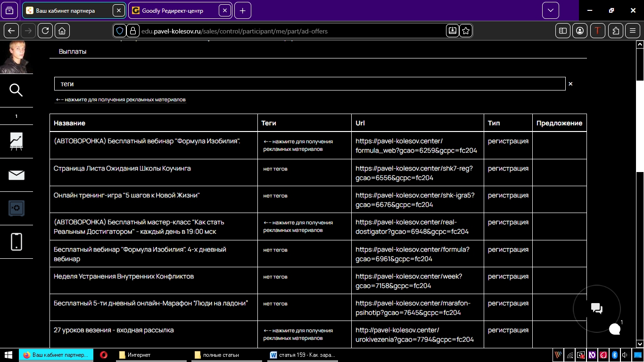Expand the list all tabs dropdown

pos(550,10)
